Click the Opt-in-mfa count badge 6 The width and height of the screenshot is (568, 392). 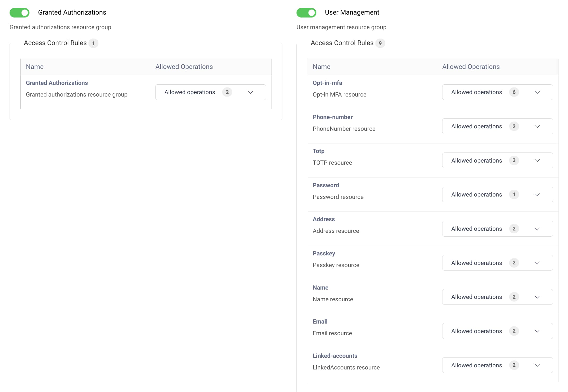pyautogui.click(x=514, y=92)
